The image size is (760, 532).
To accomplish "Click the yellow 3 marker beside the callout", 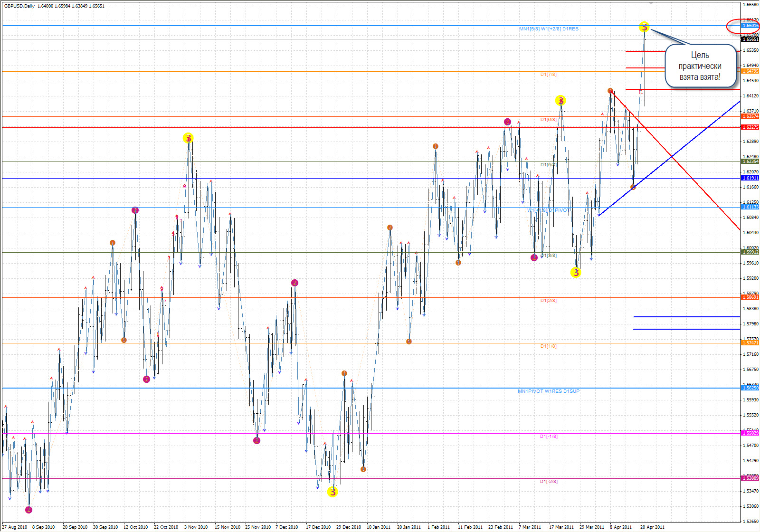I will coord(644,27).
